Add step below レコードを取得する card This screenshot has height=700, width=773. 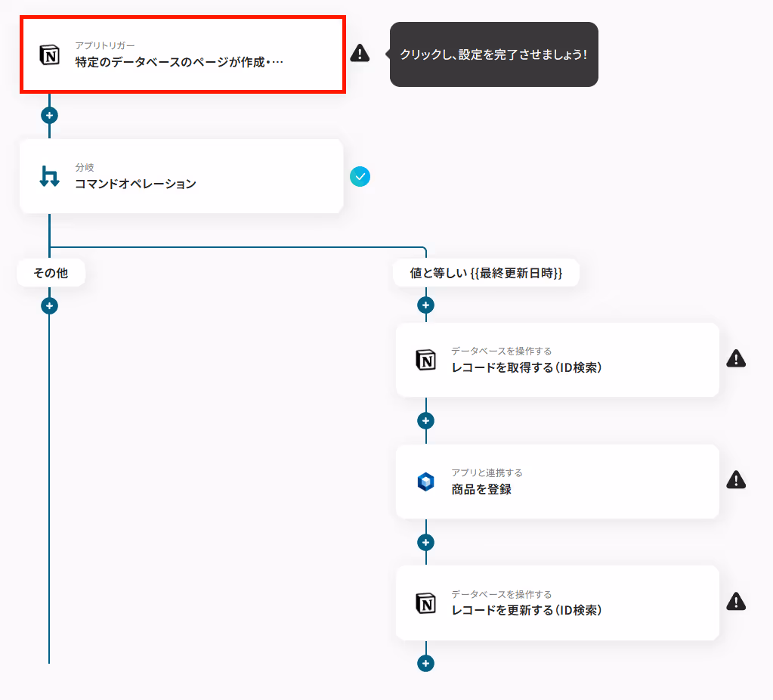pyautogui.click(x=426, y=421)
